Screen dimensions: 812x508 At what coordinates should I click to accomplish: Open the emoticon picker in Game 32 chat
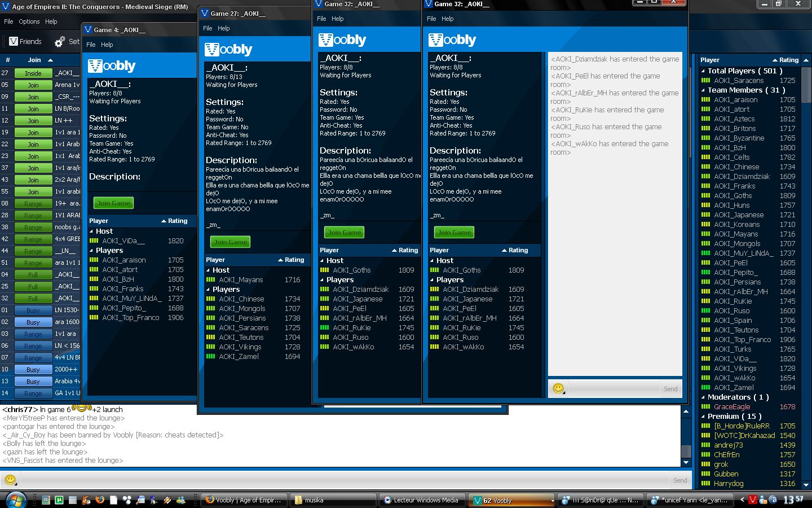pos(558,388)
